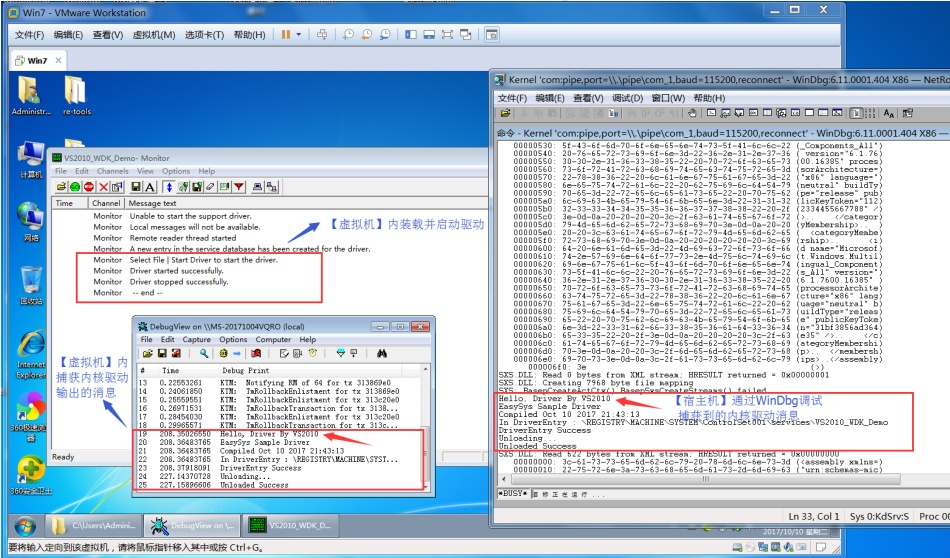Take snapshot icon in VMware toolbar
This screenshot has height=558, width=950.
click(x=348, y=35)
